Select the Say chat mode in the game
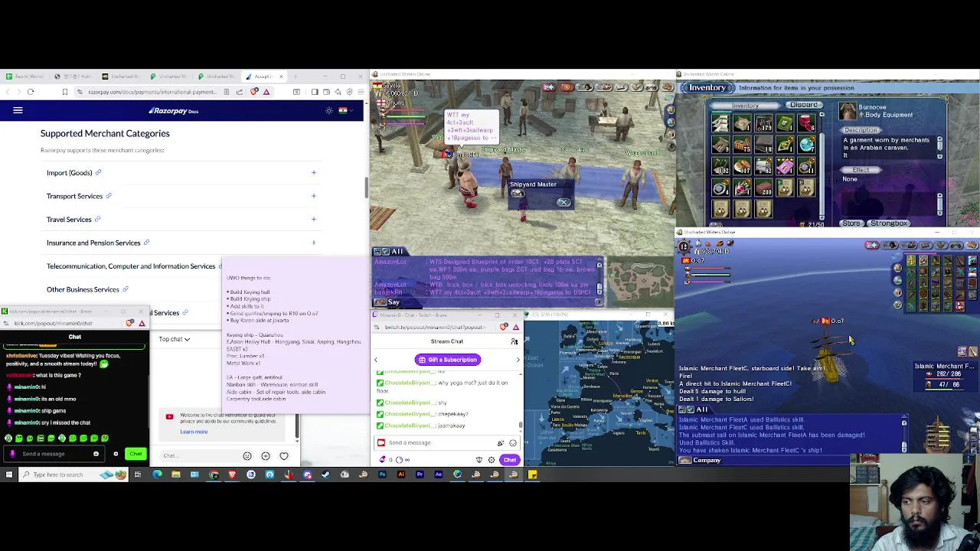 coord(387,302)
